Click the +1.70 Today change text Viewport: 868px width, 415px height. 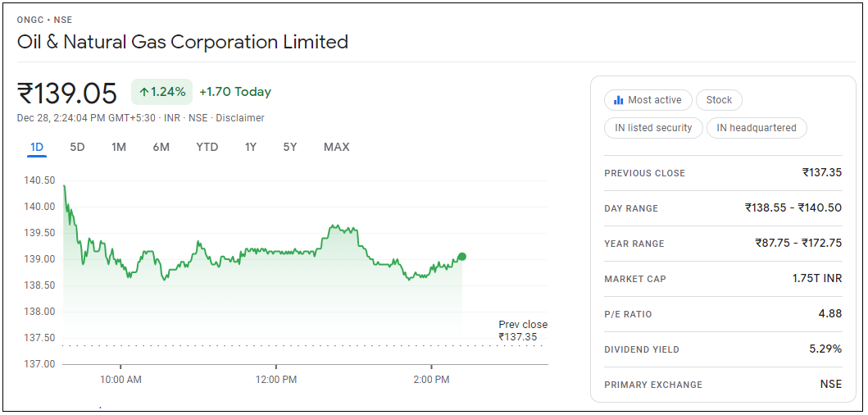point(235,92)
